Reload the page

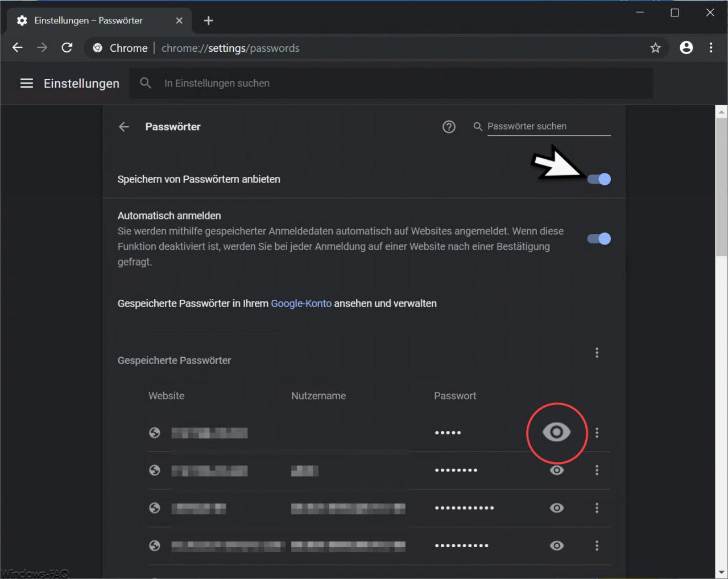(67, 48)
